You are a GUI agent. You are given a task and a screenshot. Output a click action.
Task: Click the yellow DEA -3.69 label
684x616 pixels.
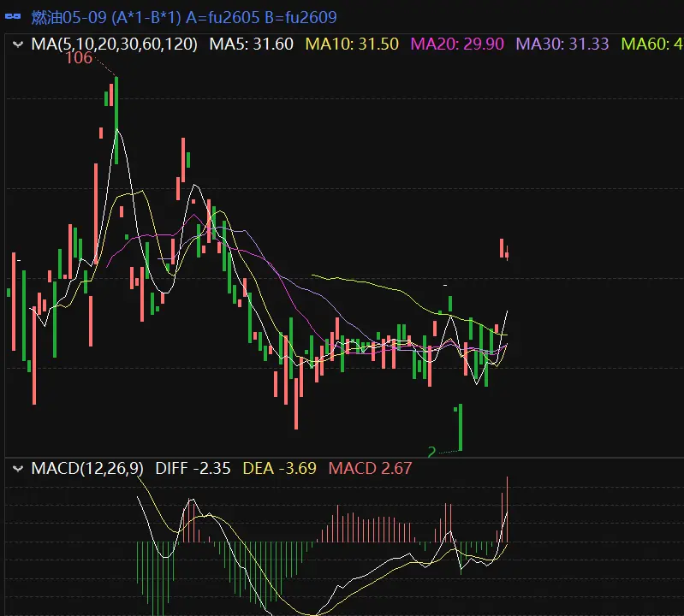click(x=280, y=468)
